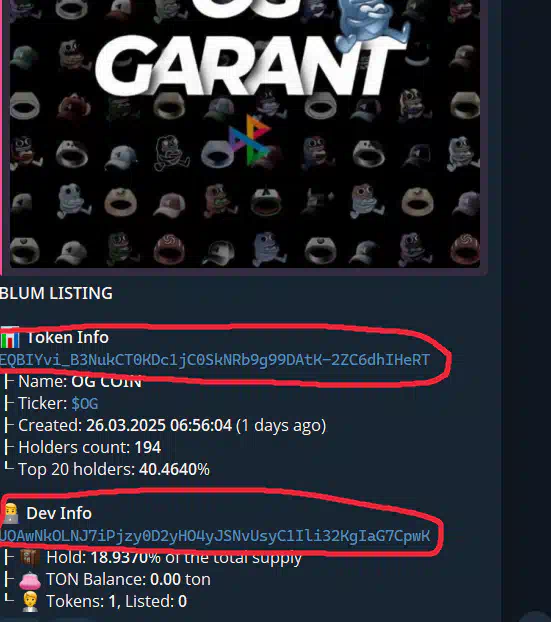Viewport: 551px width, 622px height.
Task: Click the pink purse TON Balance icon
Action: [30, 580]
